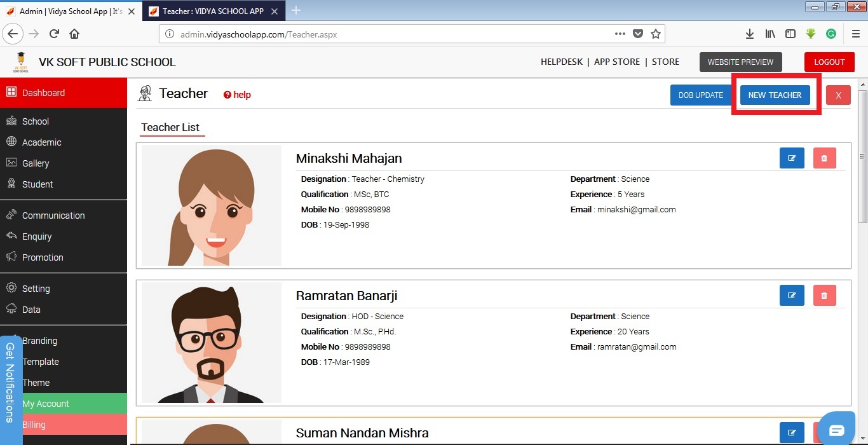Open the chat support bubble
Screen dimensions: 868x445
click(837, 430)
